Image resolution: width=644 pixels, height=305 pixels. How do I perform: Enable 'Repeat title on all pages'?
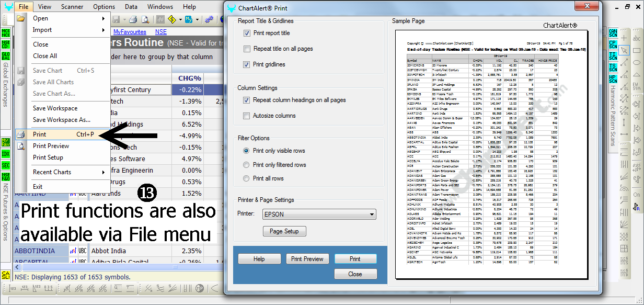[247, 49]
